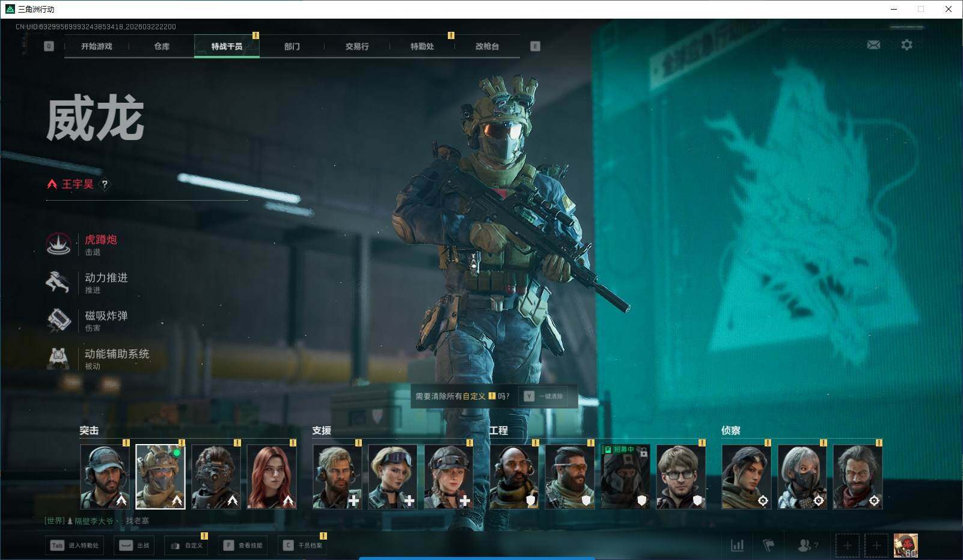Screen dimensions: 963x560
Task: Select the engineer operator with orange glasses
Action: pyautogui.click(x=570, y=477)
